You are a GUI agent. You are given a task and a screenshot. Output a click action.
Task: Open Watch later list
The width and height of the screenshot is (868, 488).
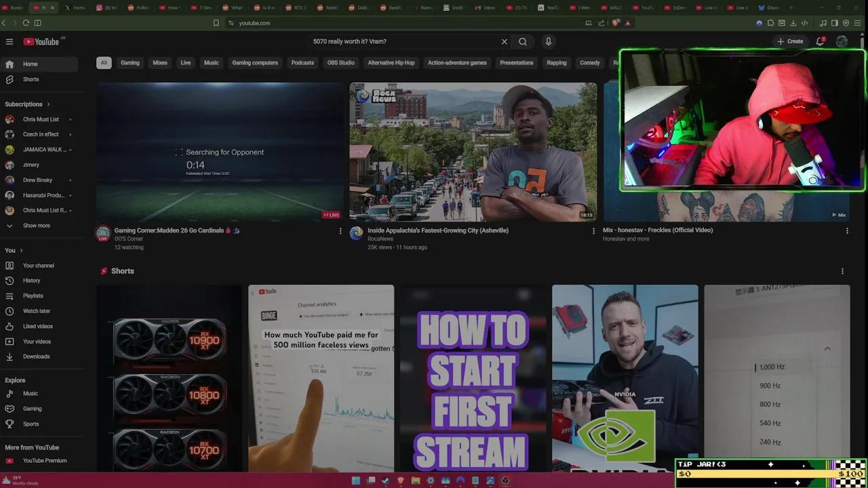click(39, 311)
